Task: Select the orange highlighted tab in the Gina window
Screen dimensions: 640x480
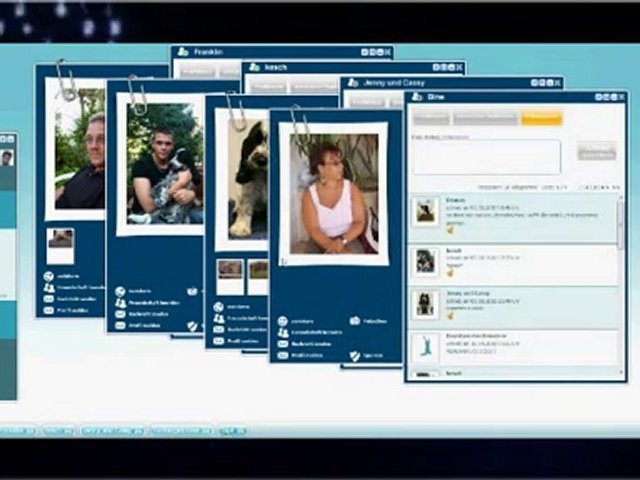Action: tap(541, 119)
